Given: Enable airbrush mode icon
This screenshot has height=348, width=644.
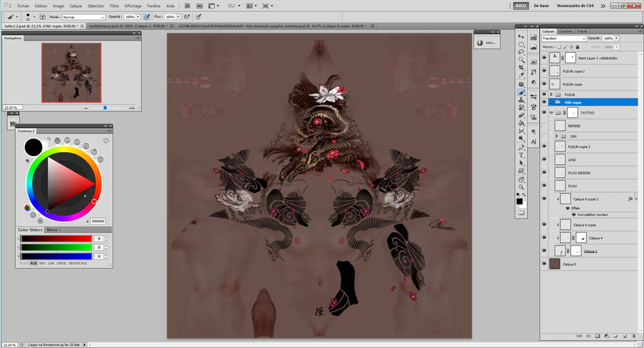Looking at the screenshot, I should [x=187, y=17].
